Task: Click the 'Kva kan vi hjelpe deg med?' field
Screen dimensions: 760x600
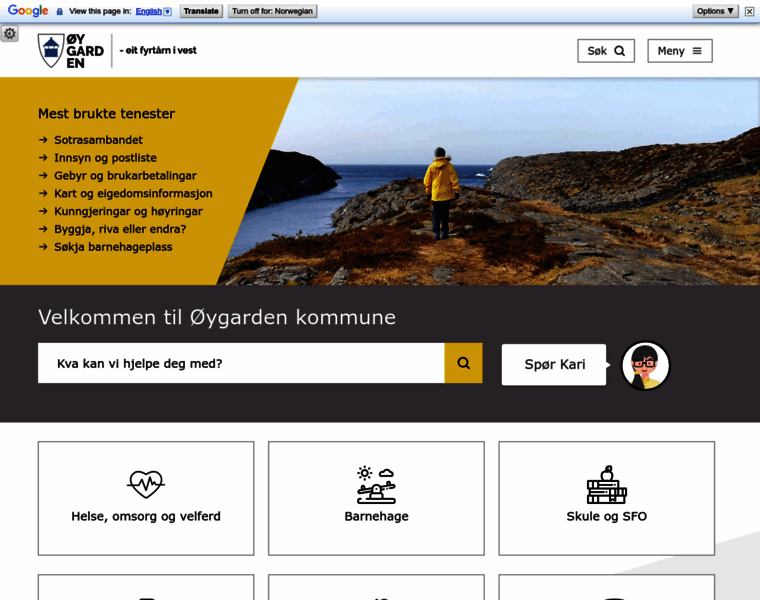Action: [241, 363]
